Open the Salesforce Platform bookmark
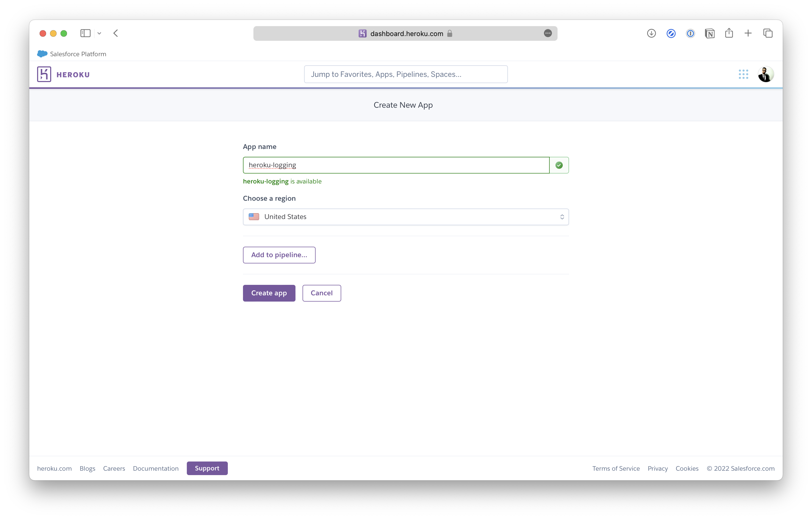The width and height of the screenshot is (812, 519). (72, 54)
